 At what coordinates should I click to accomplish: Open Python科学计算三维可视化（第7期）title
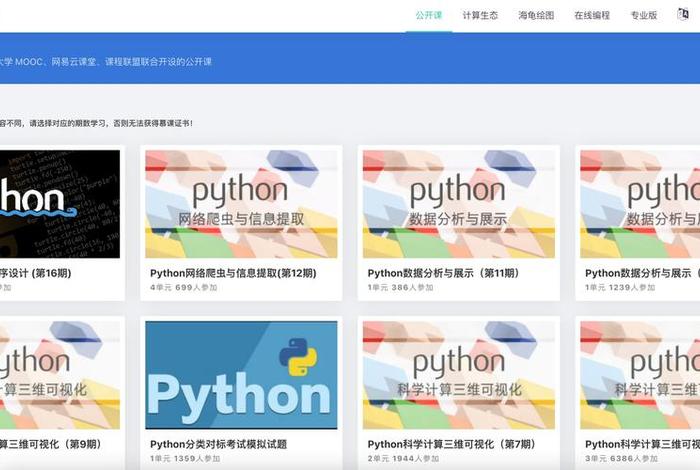[x=451, y=444]
